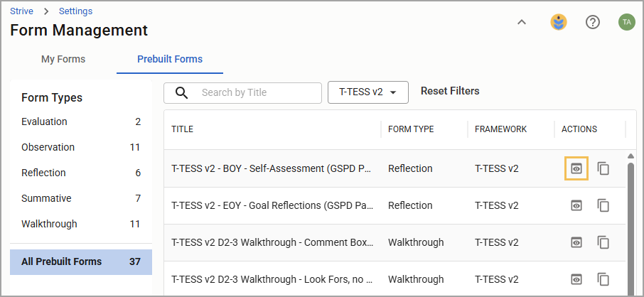Sort by the TITLE column header
Viewport: 644px width, 297px height.
pos(183,129)
